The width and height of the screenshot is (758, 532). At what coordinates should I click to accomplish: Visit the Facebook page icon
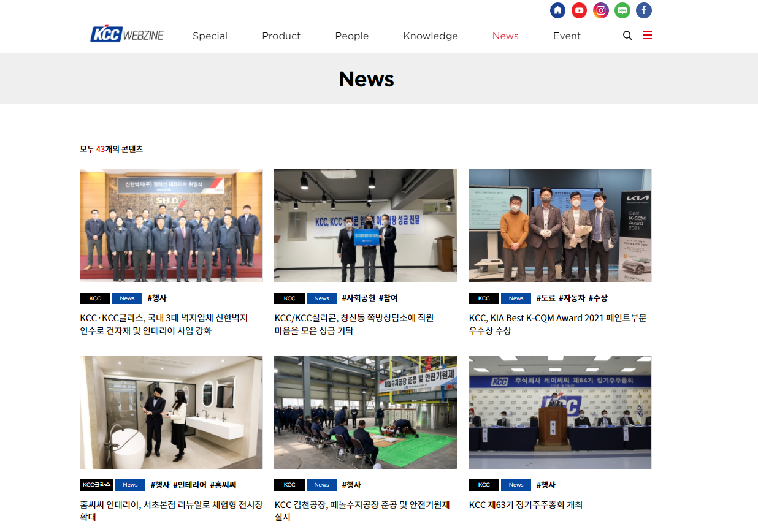pos(644,10)
